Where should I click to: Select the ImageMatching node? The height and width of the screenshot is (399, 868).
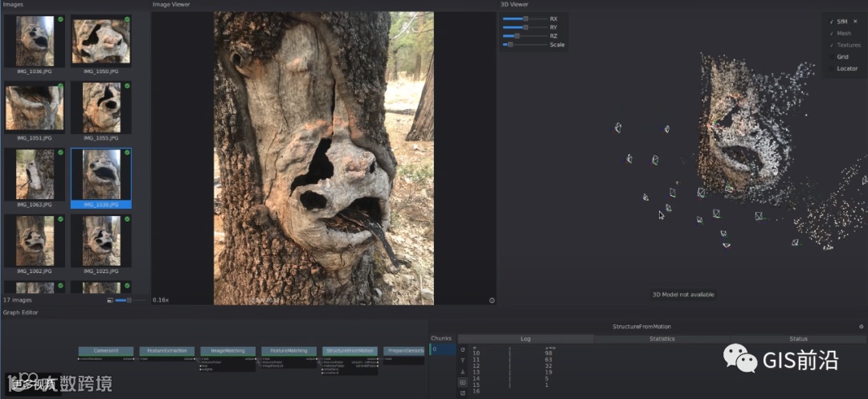(227, 351)
